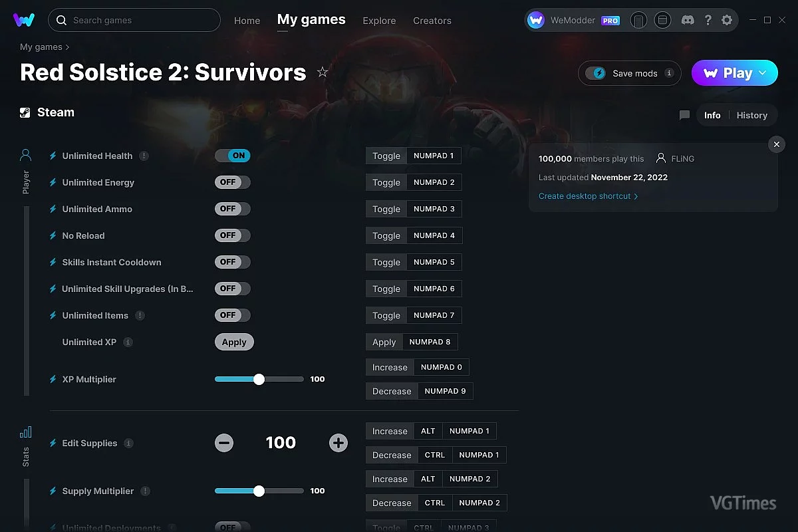Enable Unlimited Skill Upgrades toggle
The width and height of the screenshot is (798, 532).
[x=233, y=289]
